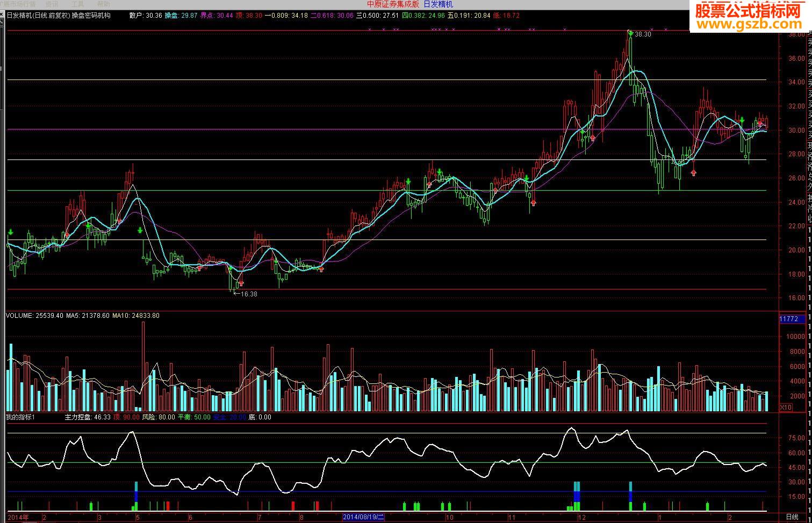The image size is (812, 523).
Task: Click the 75.00 indicator axis label
Action: click(796, 438)
